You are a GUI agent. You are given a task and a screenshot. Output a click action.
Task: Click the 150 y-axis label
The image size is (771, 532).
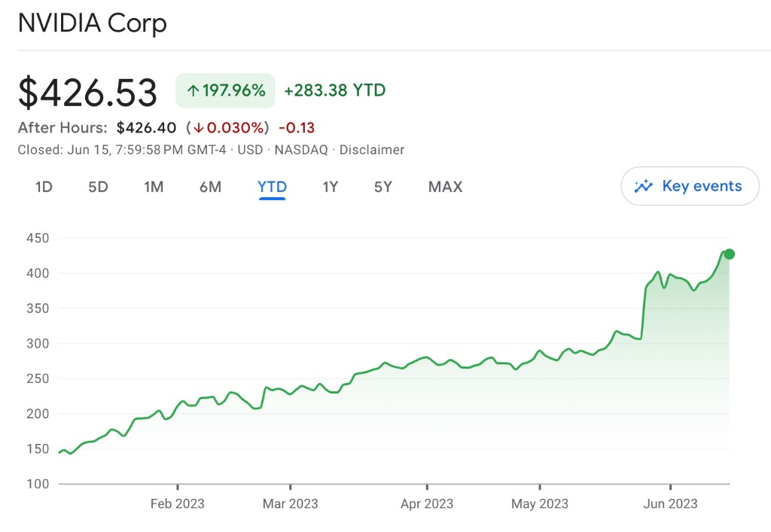pyautogui.click(x=38, y=449)
